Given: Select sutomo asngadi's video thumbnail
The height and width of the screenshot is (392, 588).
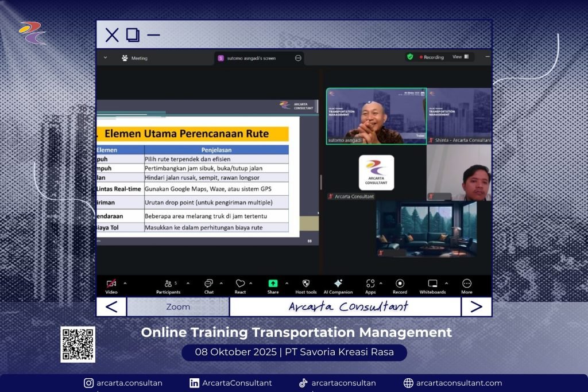Looking at the screenshot, I should pos(376,116).
